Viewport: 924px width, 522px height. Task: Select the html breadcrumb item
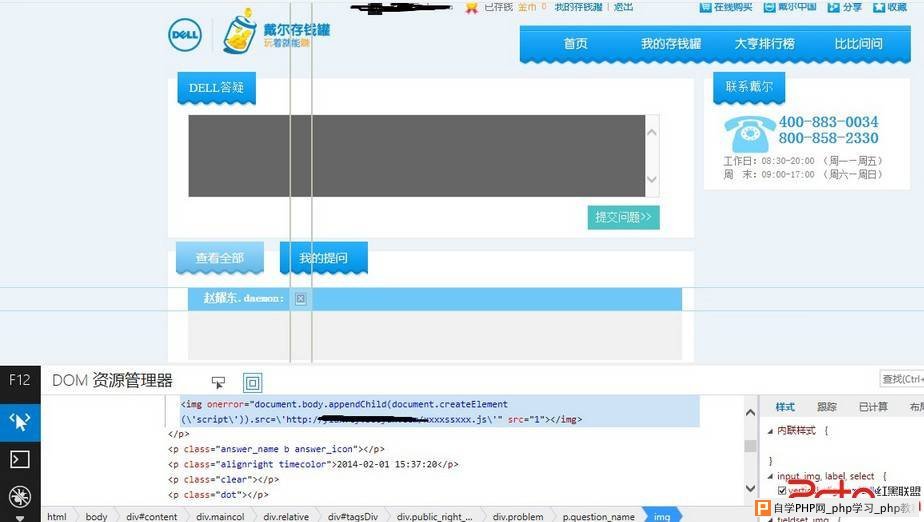coord(57,517)
